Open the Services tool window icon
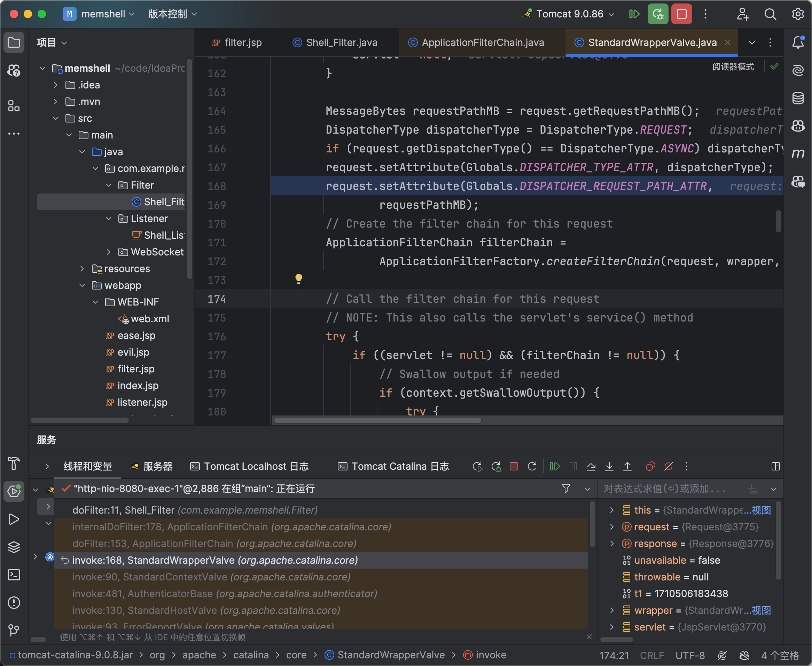 (14, 491)
